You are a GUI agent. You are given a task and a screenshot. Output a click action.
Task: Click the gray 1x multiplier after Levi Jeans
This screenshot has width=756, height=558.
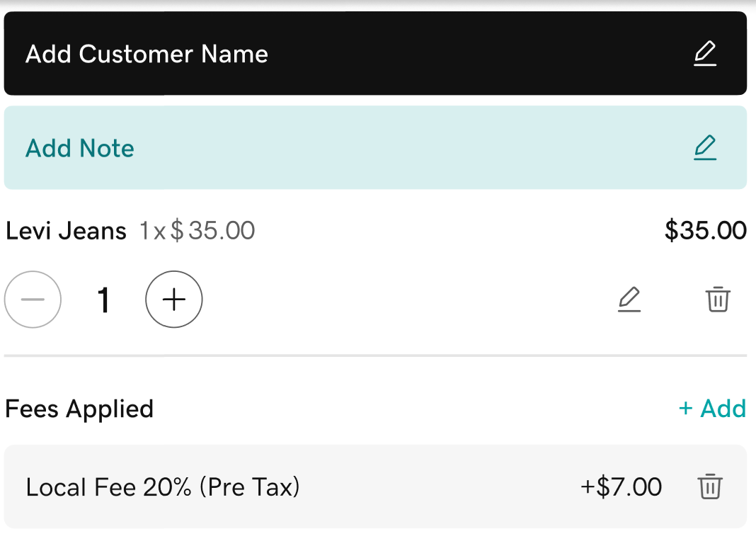point(152,231)
